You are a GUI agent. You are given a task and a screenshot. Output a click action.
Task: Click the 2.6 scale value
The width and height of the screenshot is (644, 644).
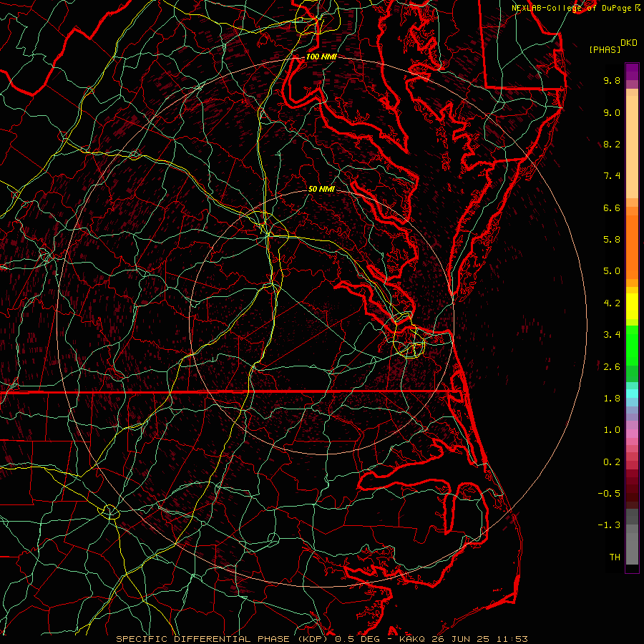tap(612, 367)
